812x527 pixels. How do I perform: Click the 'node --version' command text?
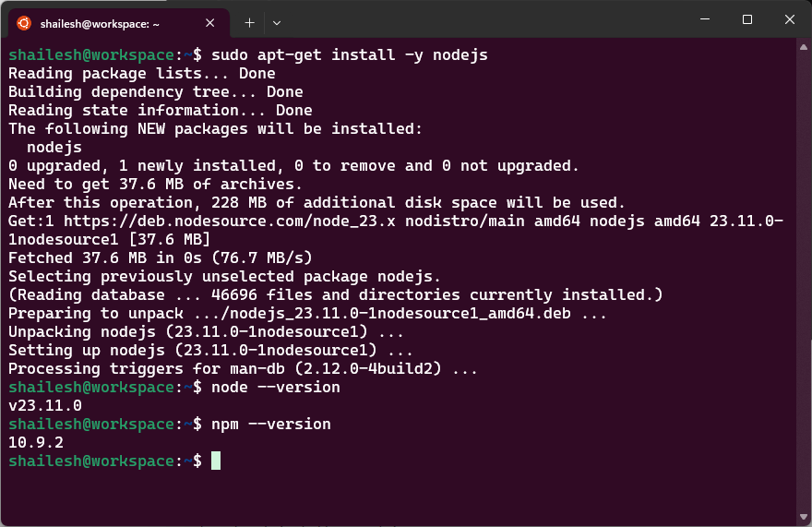pos(276,387)
